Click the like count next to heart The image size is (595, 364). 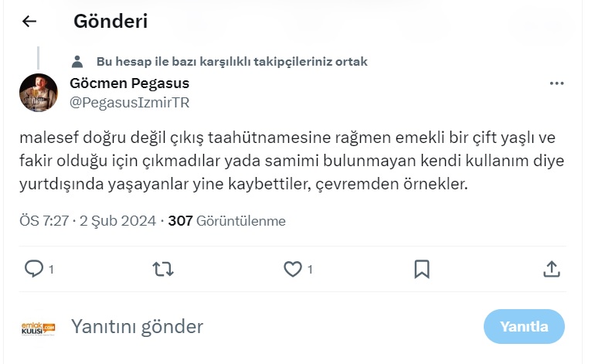(x=311, y=270)
